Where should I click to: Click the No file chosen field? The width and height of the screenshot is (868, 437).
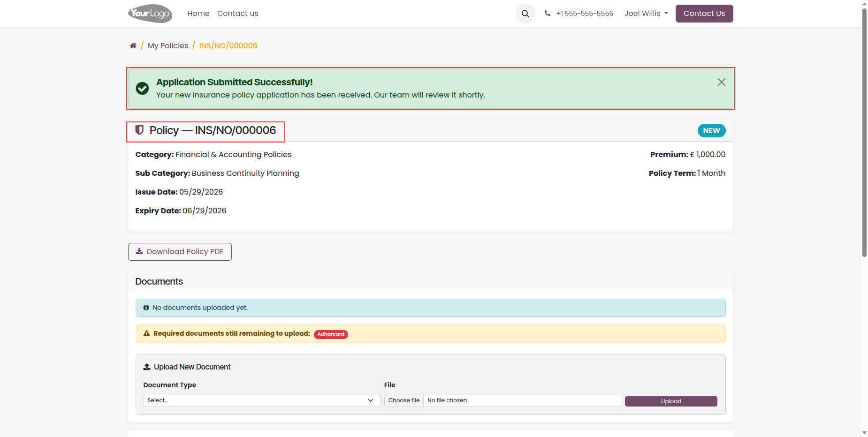click(522, 400)
